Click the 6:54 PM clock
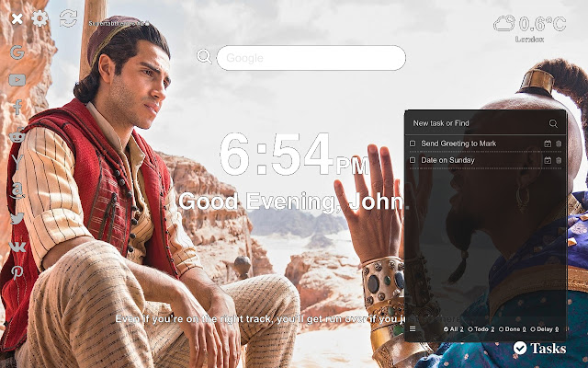This screenshot has height=368, width=588. coord(294,154)
